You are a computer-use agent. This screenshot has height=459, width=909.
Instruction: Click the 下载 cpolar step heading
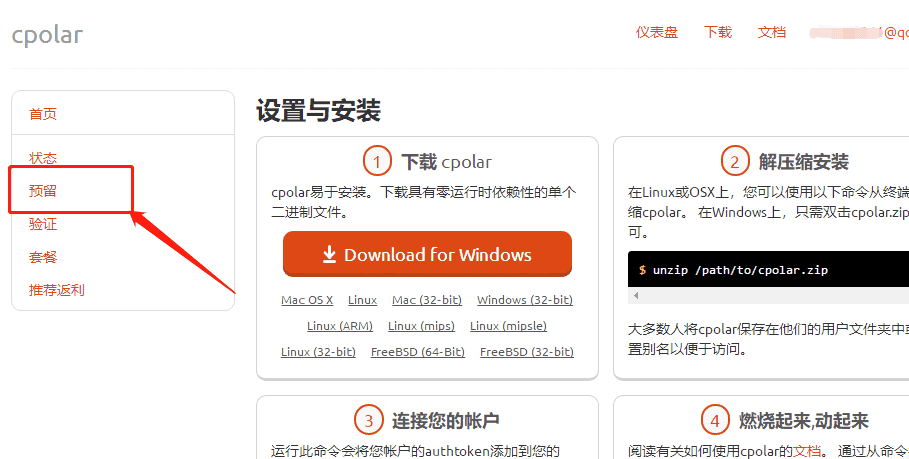click(x=446, y=162)
